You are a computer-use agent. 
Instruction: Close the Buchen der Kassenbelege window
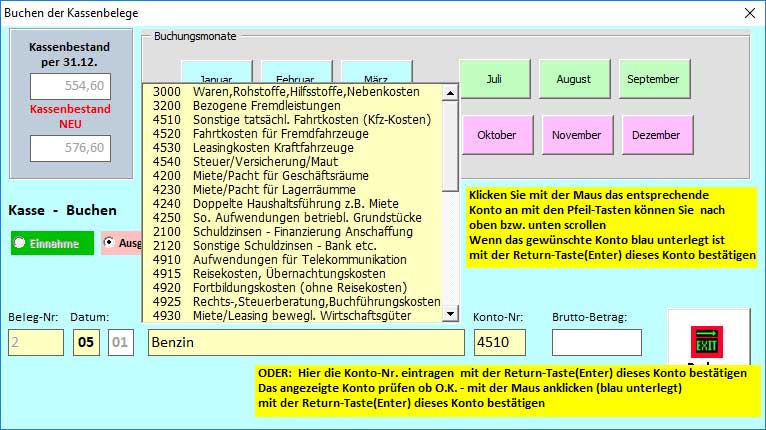(x=749, y=13)
